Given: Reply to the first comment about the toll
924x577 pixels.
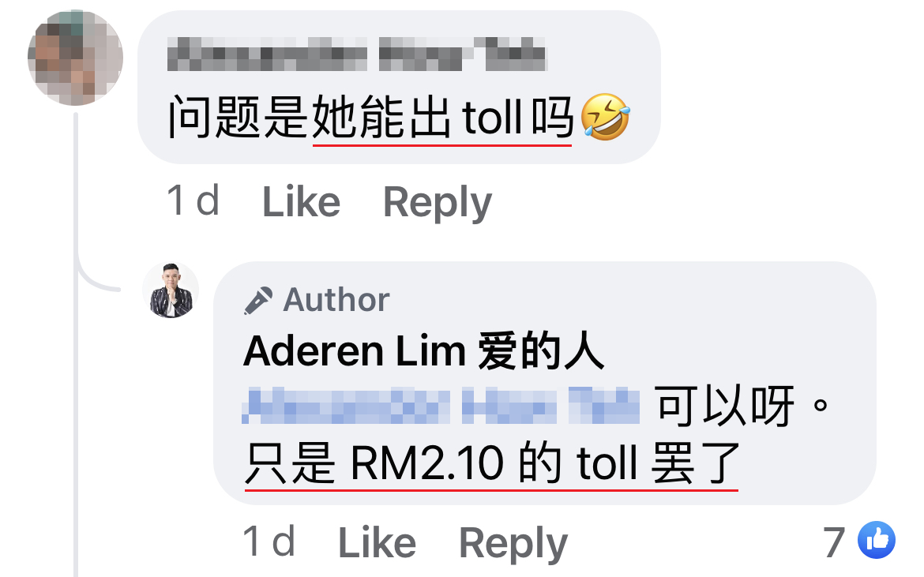Looking at the screenshot, I should point(438,203).
